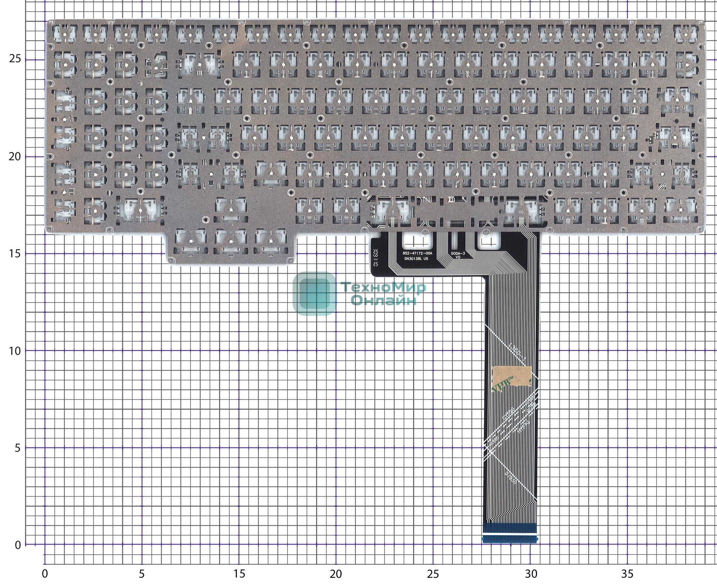Click the ТехноМир watermark logo square
The height and width of the screenshot is (588, 717).
(x=314, y=294)
